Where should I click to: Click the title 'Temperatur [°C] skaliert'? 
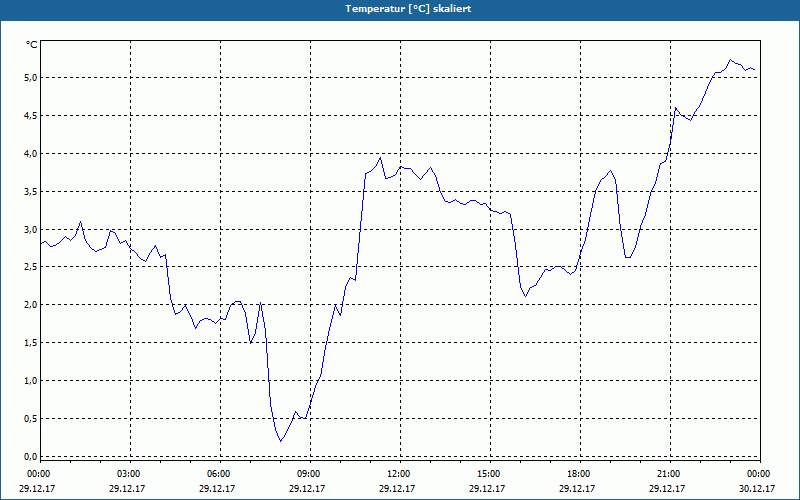pyautogui.click(x=408, y=9)
